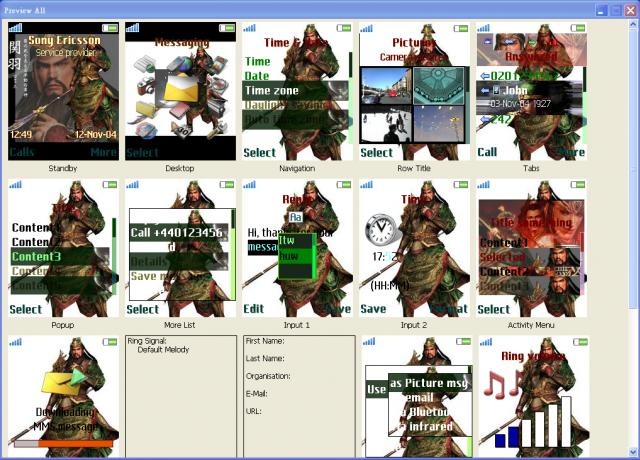This screenshot has height=460, width=640.
Task: Open the Desktop preview thumbnail
Action: point(180,91)
